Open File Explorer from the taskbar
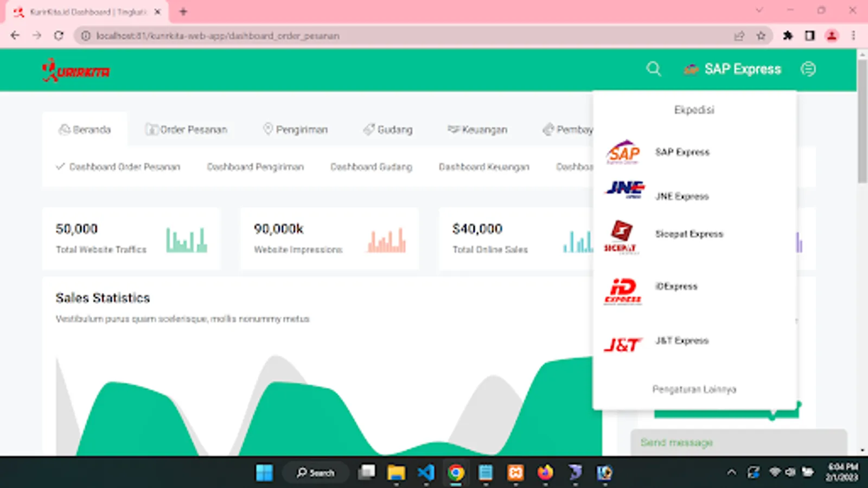868x488 pixels. (x=396, y=473)
